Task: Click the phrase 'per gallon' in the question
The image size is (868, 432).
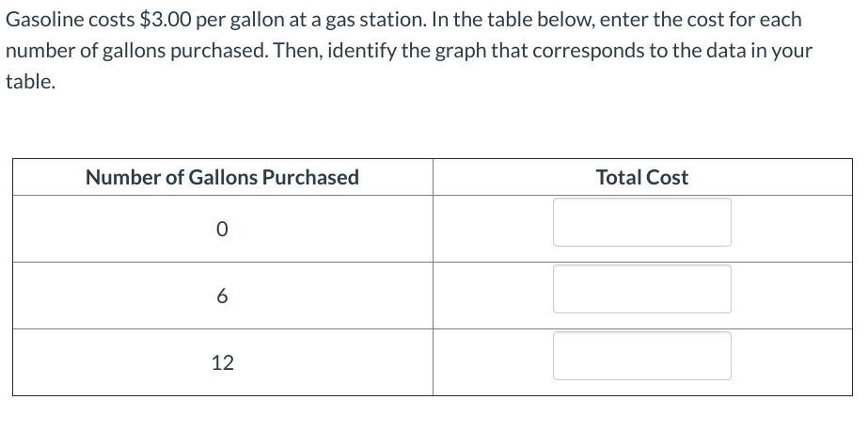Action: 242,20
